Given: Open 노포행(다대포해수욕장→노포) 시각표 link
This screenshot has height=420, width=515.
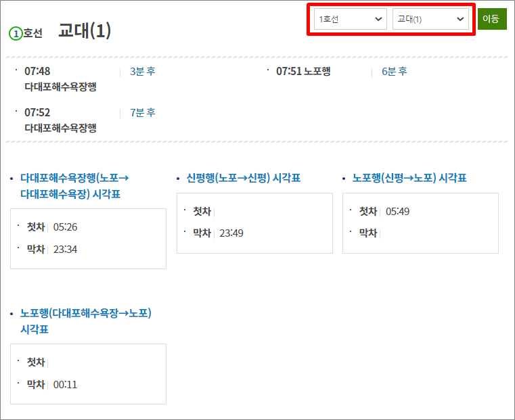Looking at the screenshot, I should (x=86, y=321).
